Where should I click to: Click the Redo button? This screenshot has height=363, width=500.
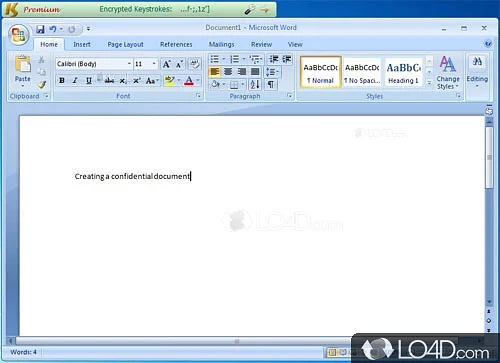[x=72, y=29]
